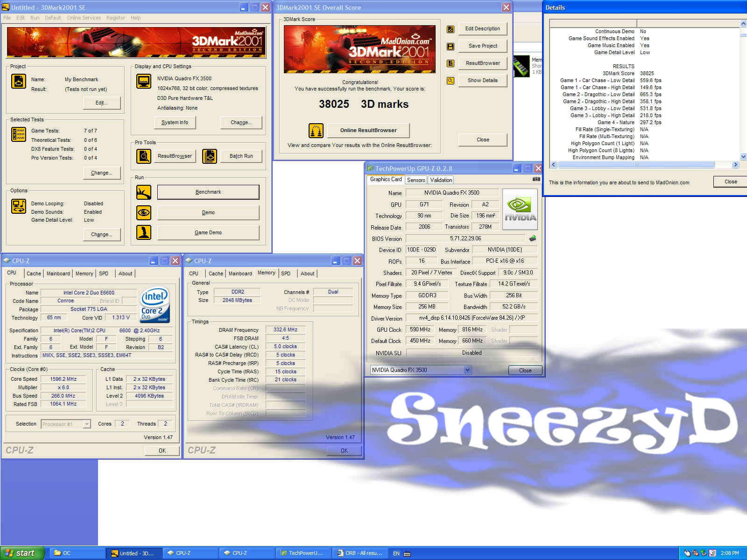Click the TechPowerUp taskbar button
747x560 pixels.
[303, 553]
